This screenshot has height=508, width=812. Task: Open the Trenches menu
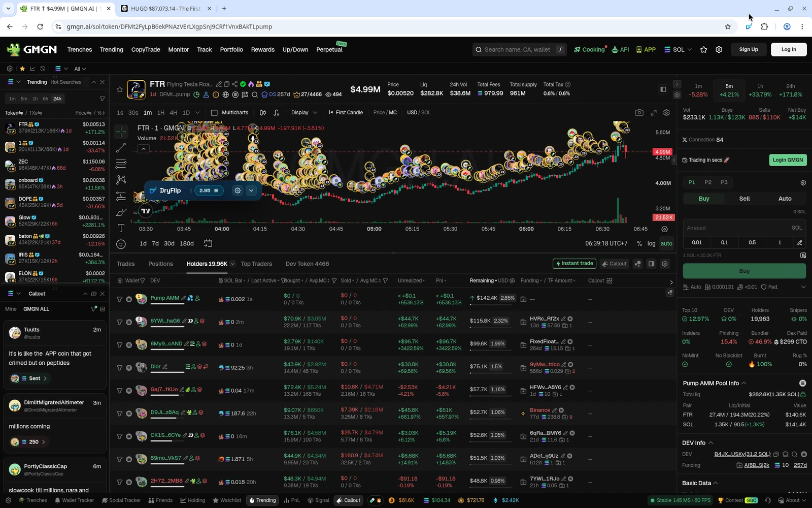pyautogui.click(x=80, y=50)
